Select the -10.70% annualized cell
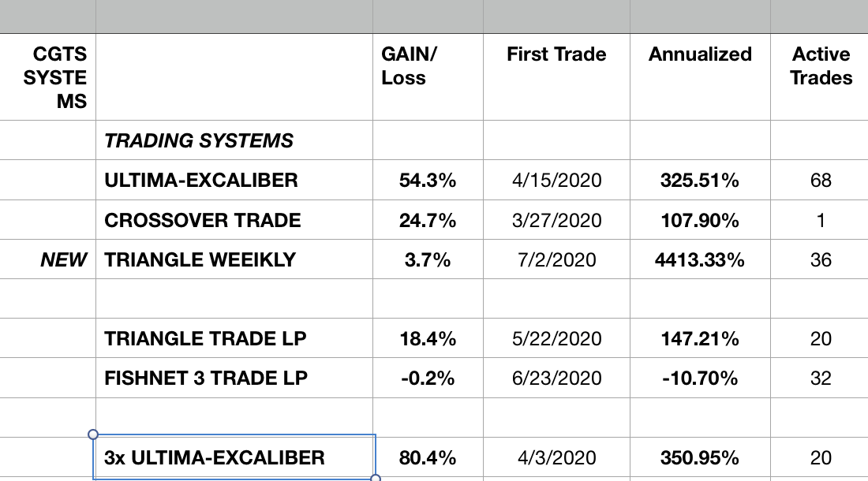This screenshot has height=481, width=868. pos(700,378)
